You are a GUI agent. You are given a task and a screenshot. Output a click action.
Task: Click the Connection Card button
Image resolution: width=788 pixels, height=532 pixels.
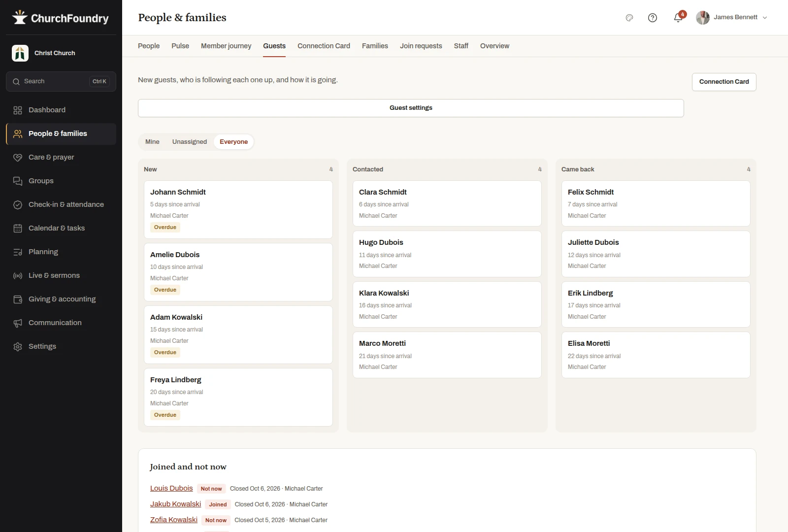724,82
